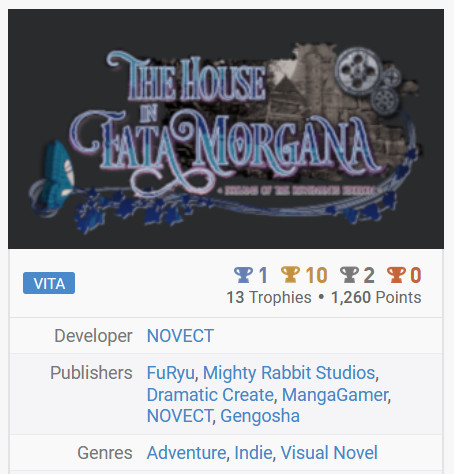Browse the Adventure genre
Viewport: 454px width, 474px height.
coord(187,453)
